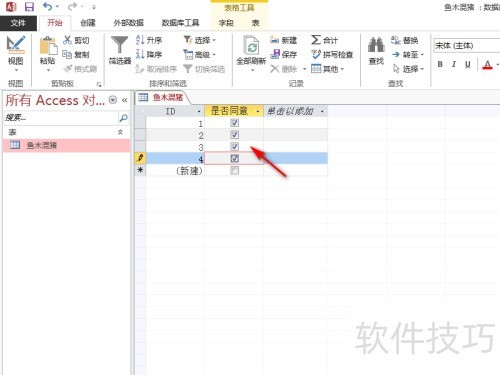This screenshot has width=500, height=375.
Task: Click the Format Painter (格式刷) button
Action: click(x=80, y=69)
